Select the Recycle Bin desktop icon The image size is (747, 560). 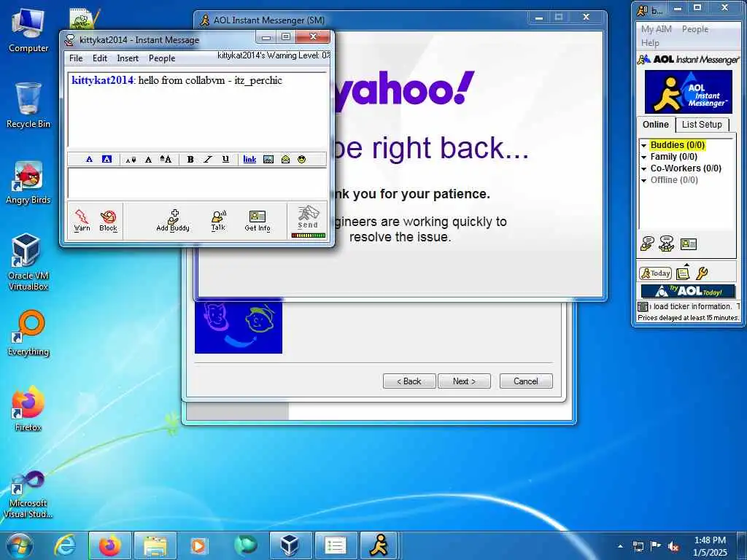coord(28,105)
